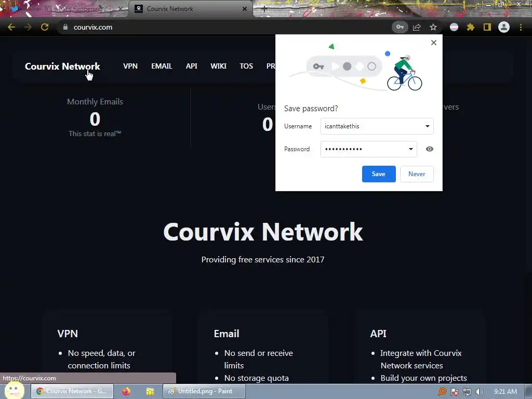This screenshot has width=532, height=399.
Task: Click the browser forward arrow
Action: tap(28, 27)
